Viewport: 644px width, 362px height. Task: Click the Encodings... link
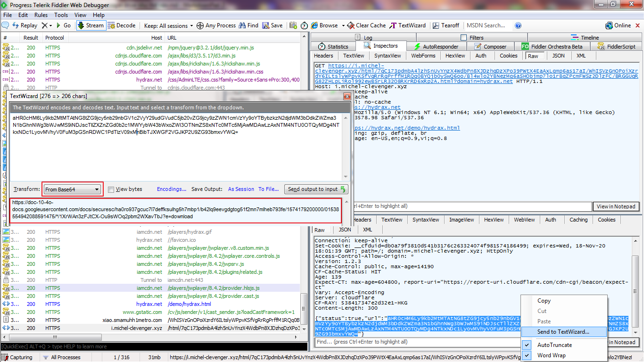click(172, 189)
